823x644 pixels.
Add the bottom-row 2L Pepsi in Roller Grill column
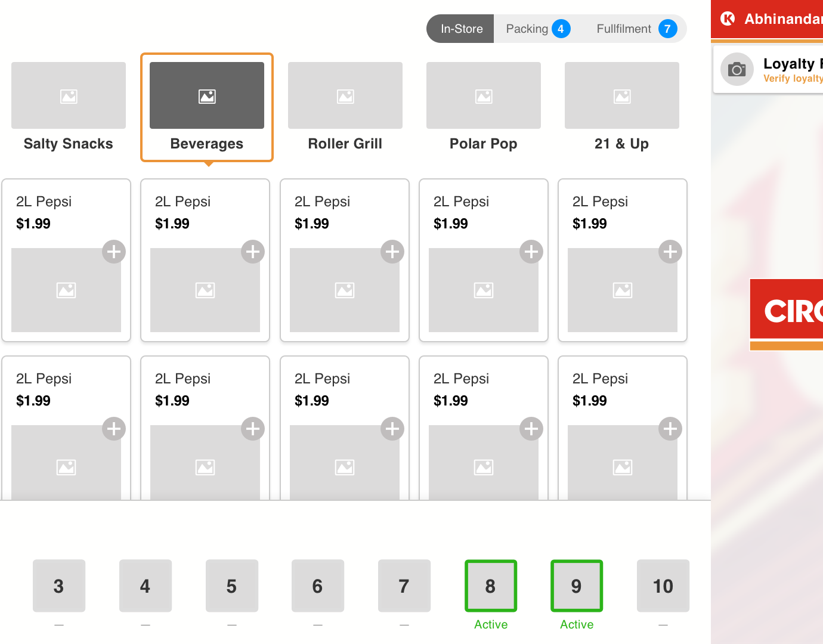[x=392, y=429]
